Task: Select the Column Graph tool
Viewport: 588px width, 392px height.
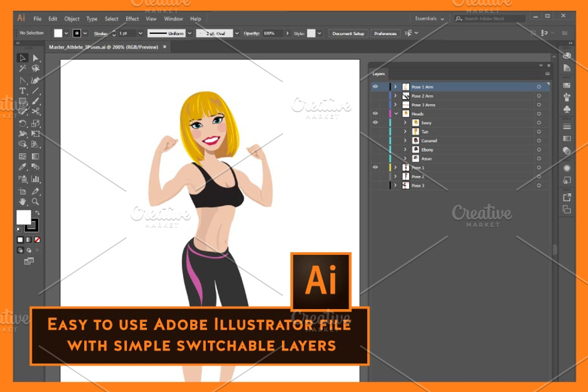Action: click(x=36, y=179)
